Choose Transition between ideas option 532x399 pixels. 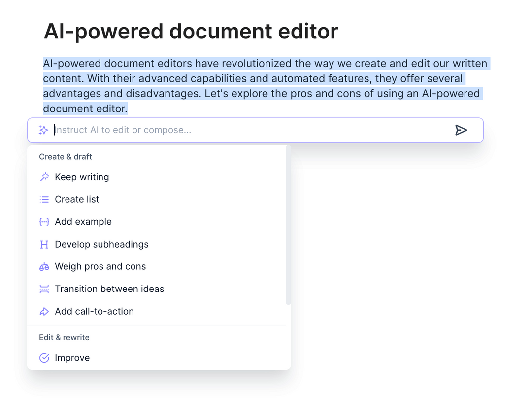109,289
